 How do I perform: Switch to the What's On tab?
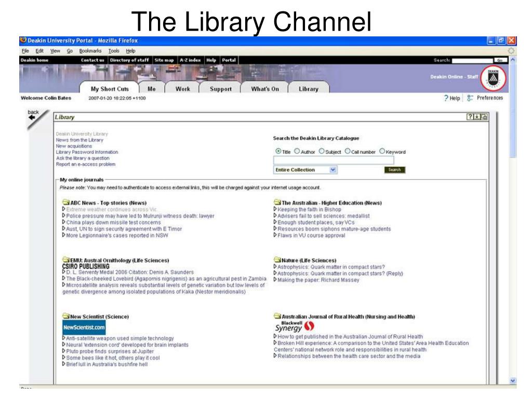click(265, 88)
